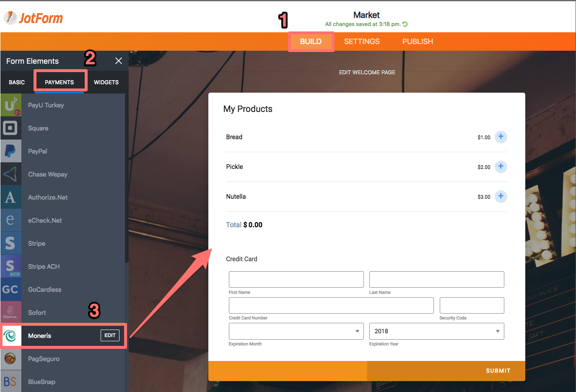The width and height of the screenshot is (576, 392).
Task: Click the Credit Card Number input field
Action: [331, 305]
